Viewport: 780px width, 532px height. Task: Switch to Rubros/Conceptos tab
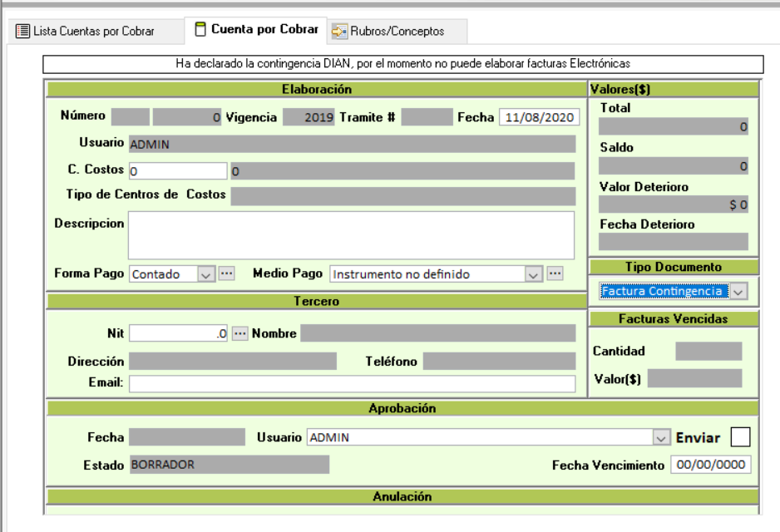397,32
